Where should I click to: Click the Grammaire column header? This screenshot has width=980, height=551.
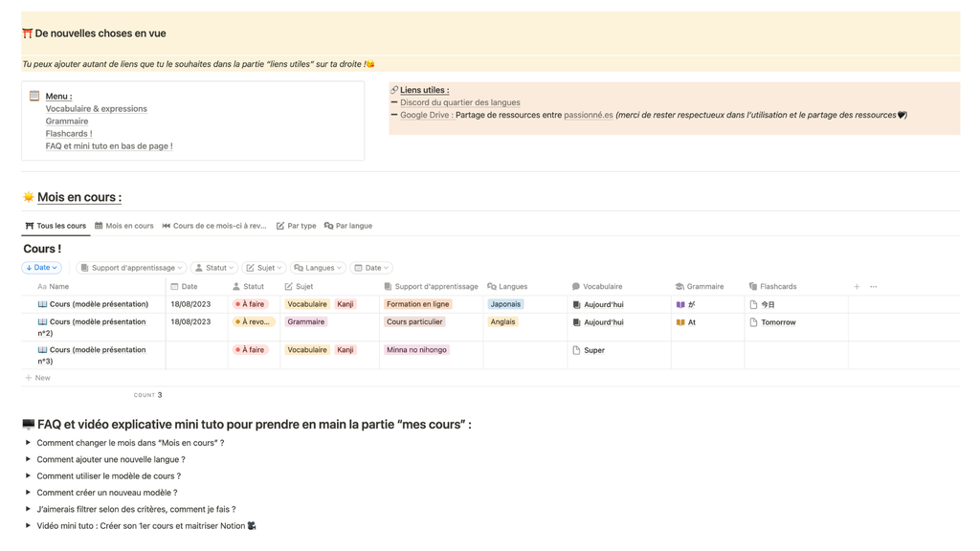pyautogui.click(x=700, y=287)
